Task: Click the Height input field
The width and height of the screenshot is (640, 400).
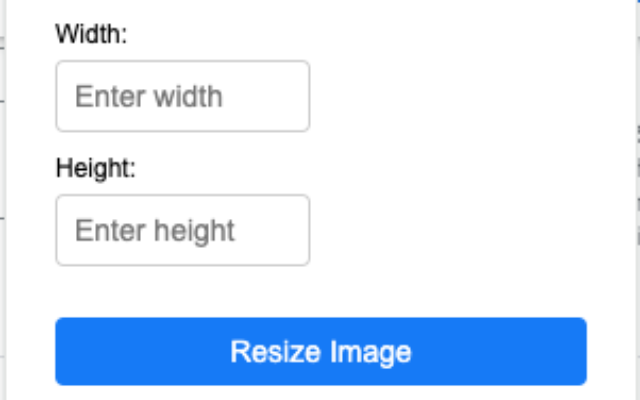Action: pos(182,230)
